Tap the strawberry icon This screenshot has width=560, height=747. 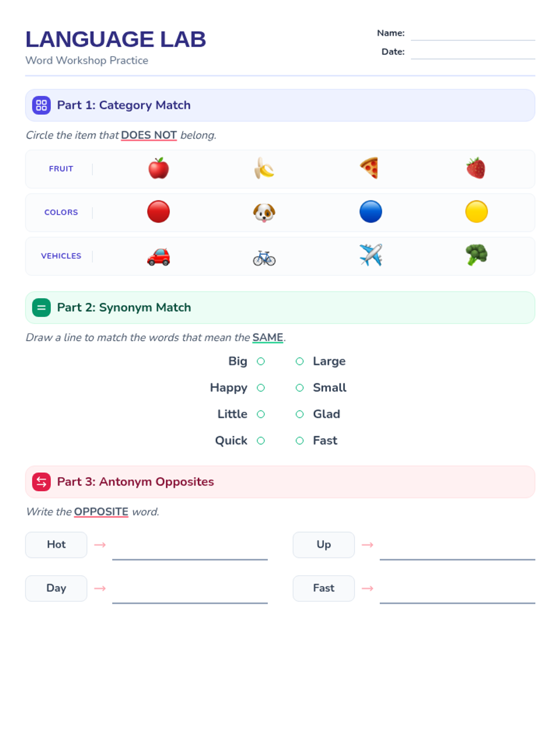(x=476, y=169)
